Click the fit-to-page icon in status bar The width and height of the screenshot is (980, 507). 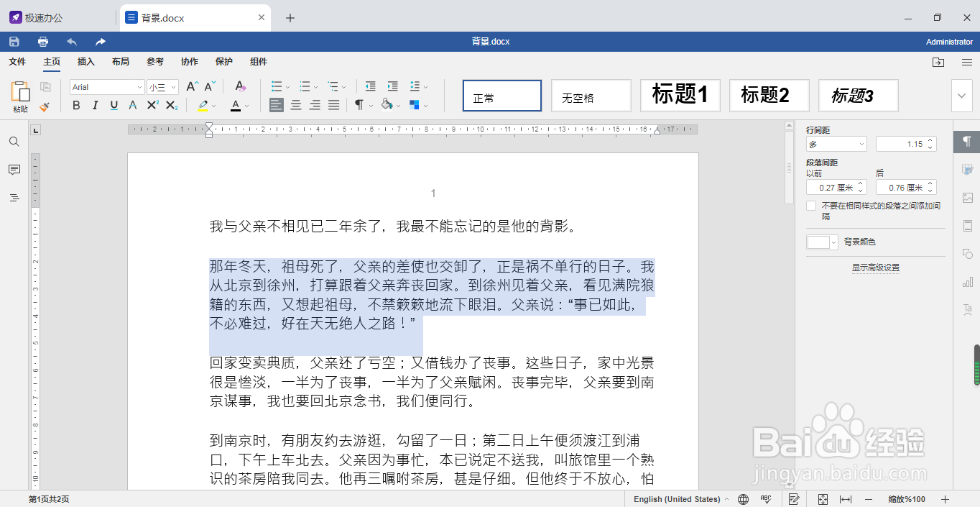823,499
